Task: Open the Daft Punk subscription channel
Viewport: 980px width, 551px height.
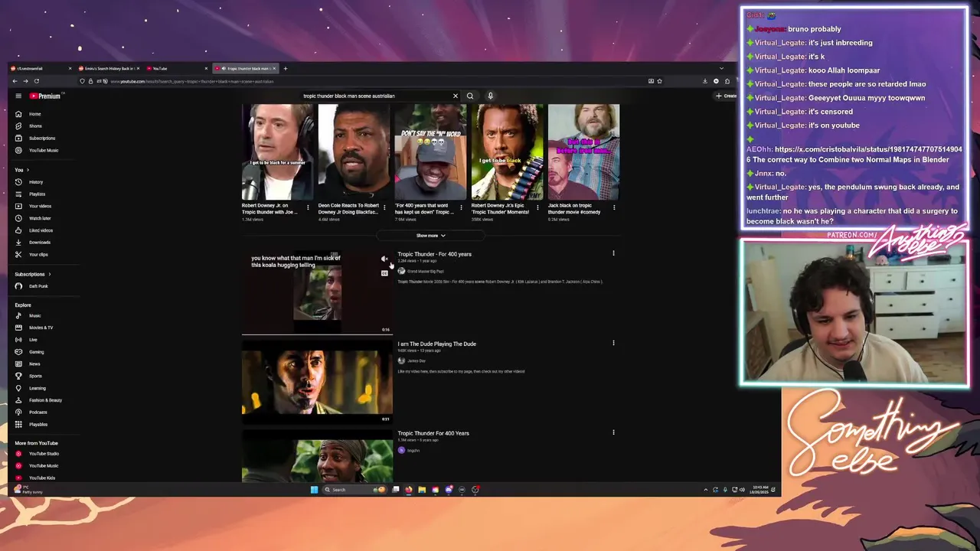Action: [38, 286]
